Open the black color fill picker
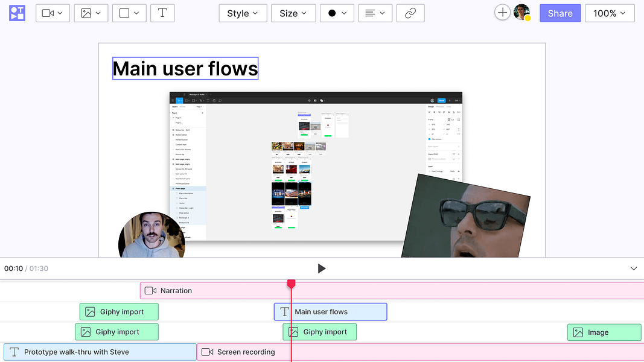This screenshot has height=362, width=644. (337, 13)
